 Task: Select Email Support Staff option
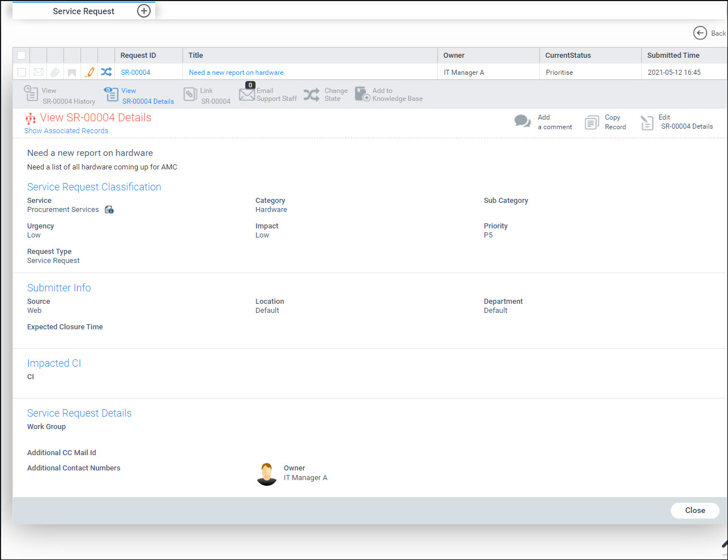(268, 95)
